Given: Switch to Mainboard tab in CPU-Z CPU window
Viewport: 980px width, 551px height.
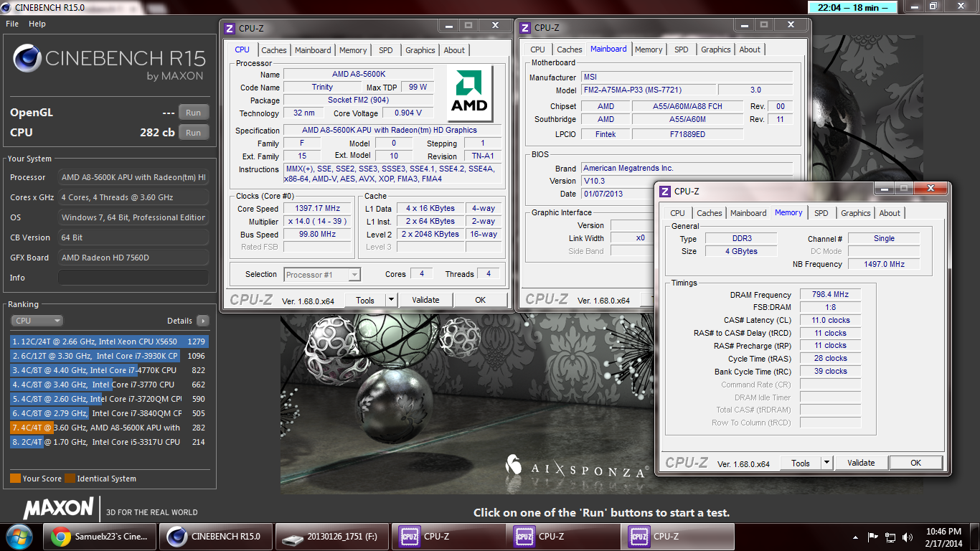Looking at the screenshot, I should coord(313,50).
